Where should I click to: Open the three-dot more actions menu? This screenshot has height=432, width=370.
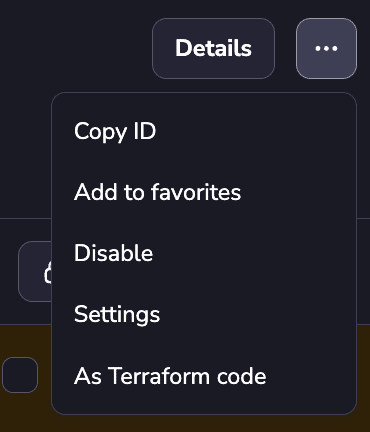(x=326, y=49)
